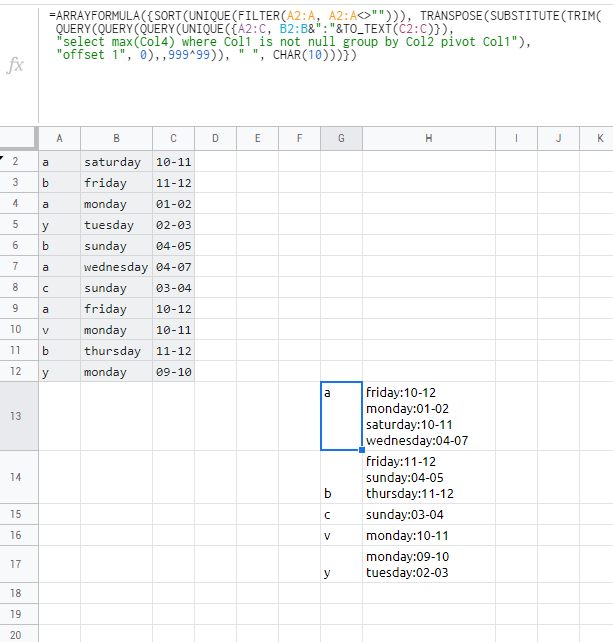Click cell containing 'tuesday' in column B
Image resolution: width=613 pixels, height=642 pixels.
tap(117, 225)
